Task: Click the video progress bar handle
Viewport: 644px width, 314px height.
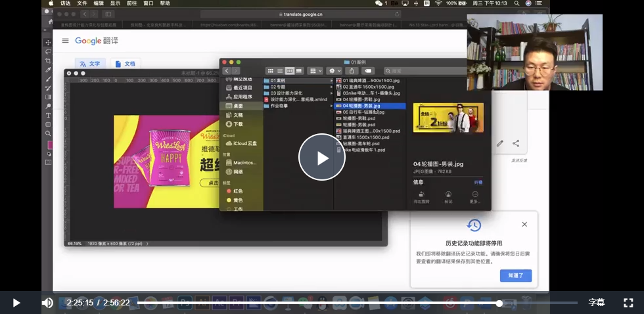Action: (x=499, y=303)
